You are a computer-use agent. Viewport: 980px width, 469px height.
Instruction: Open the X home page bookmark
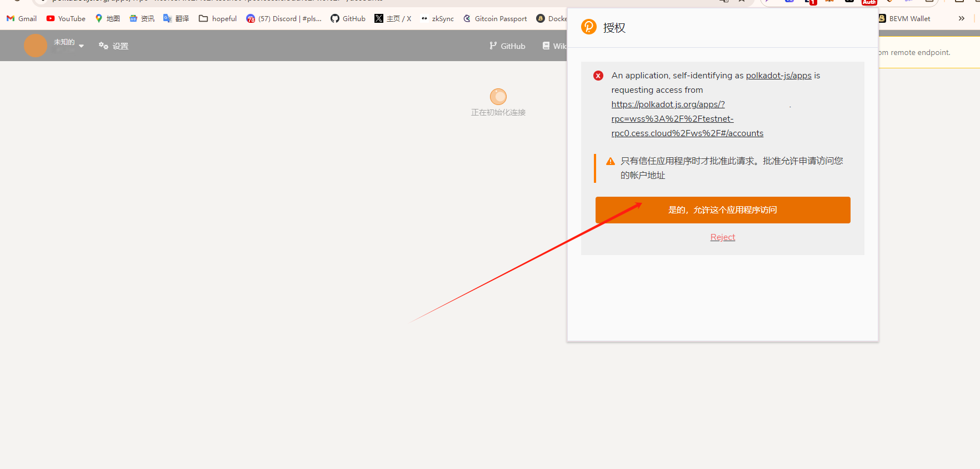(393, 18)
